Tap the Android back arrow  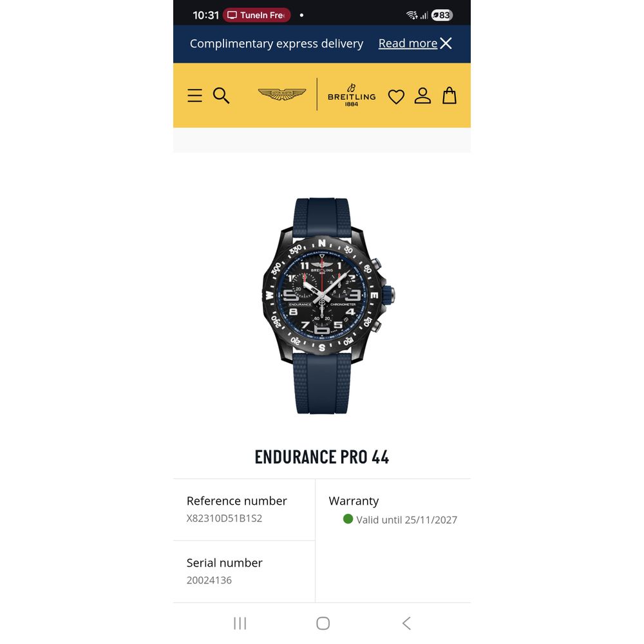(406, 623)
